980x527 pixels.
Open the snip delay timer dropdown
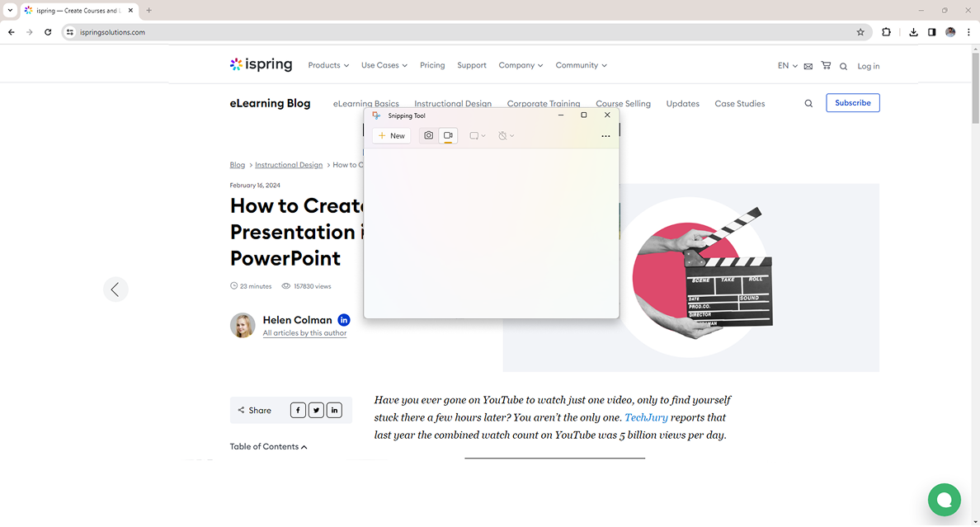click(x=506, y=135)
